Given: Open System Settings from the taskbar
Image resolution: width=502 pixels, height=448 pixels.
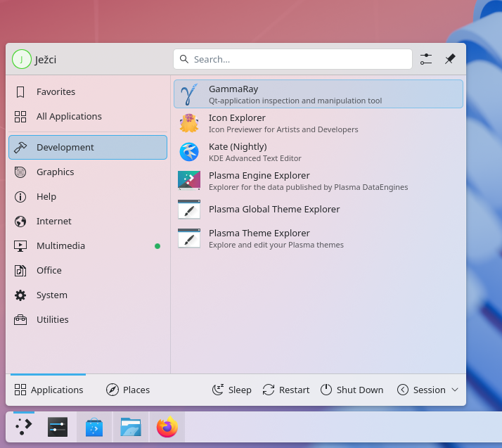Looking at the screenshot, I should [58, 427].
